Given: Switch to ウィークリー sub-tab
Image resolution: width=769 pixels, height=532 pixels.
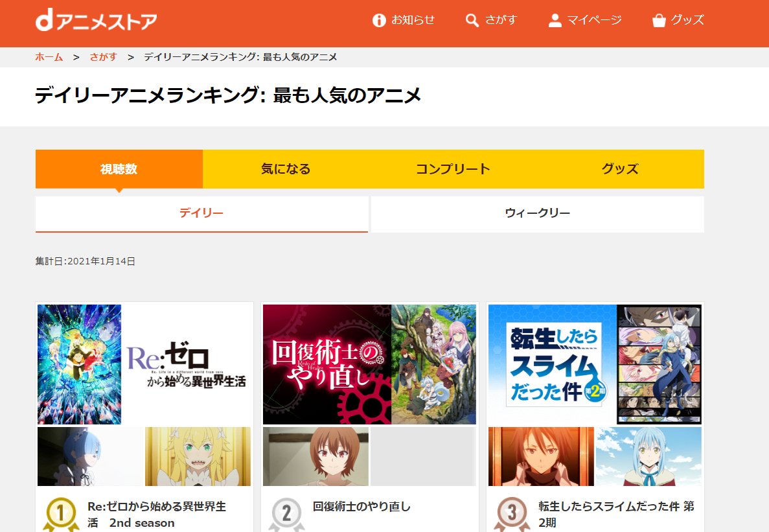Looking at the screenshot, I should pos(538,214).
